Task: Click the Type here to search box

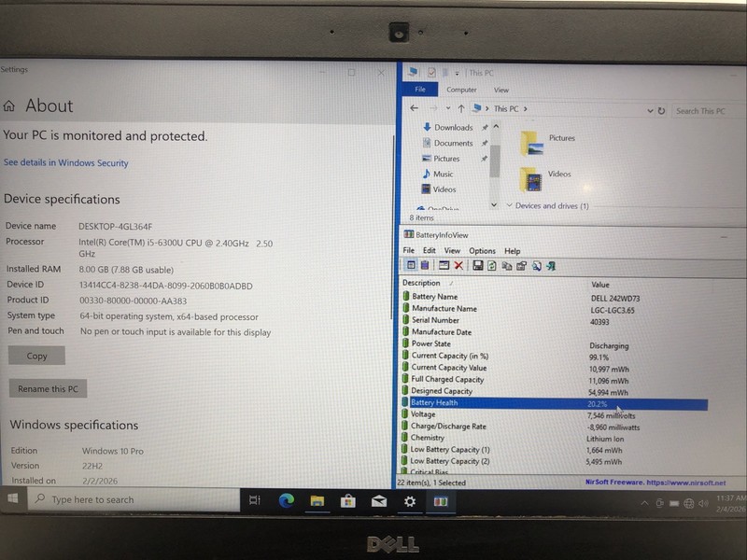Action: (134, 499)
